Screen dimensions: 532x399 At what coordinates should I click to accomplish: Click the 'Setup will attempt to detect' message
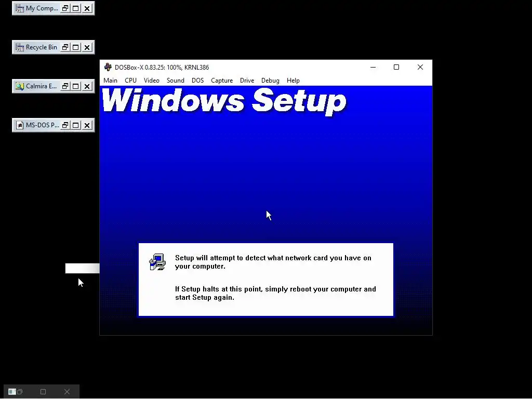point(273,262)
